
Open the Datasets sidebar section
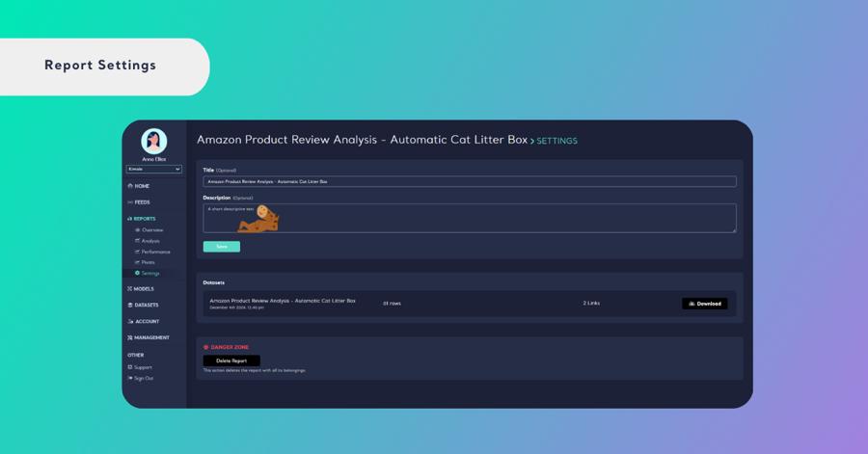(143, 305)
